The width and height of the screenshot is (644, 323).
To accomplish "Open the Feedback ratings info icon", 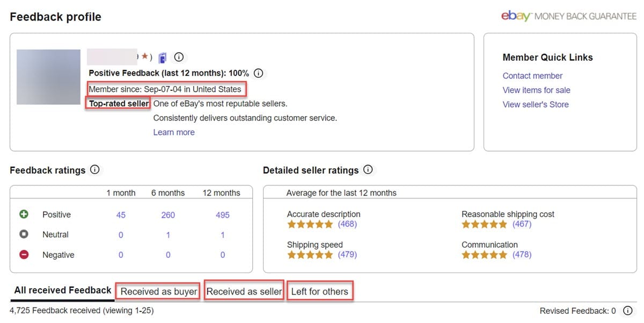I will tap(95, 170).
